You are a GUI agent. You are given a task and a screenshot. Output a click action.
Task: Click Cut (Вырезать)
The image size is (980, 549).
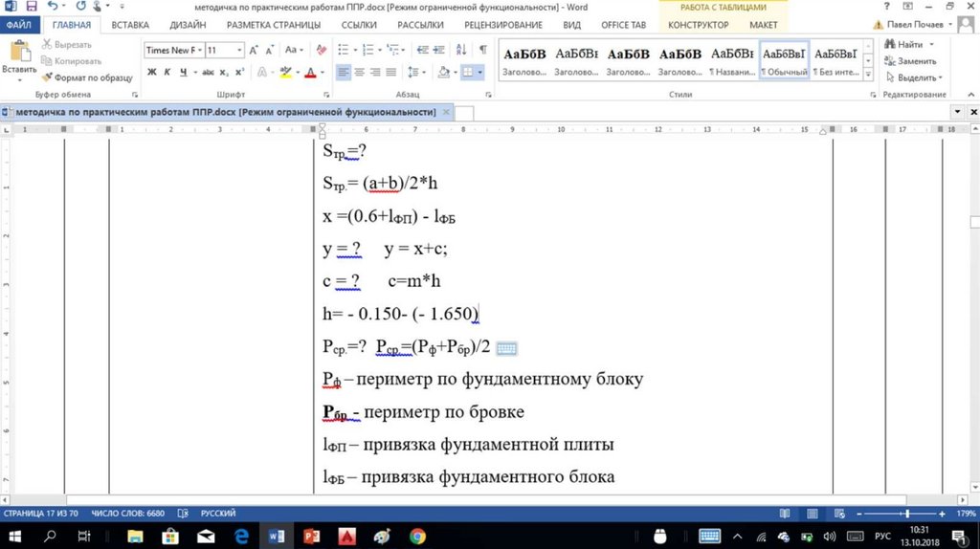point(67,44)
